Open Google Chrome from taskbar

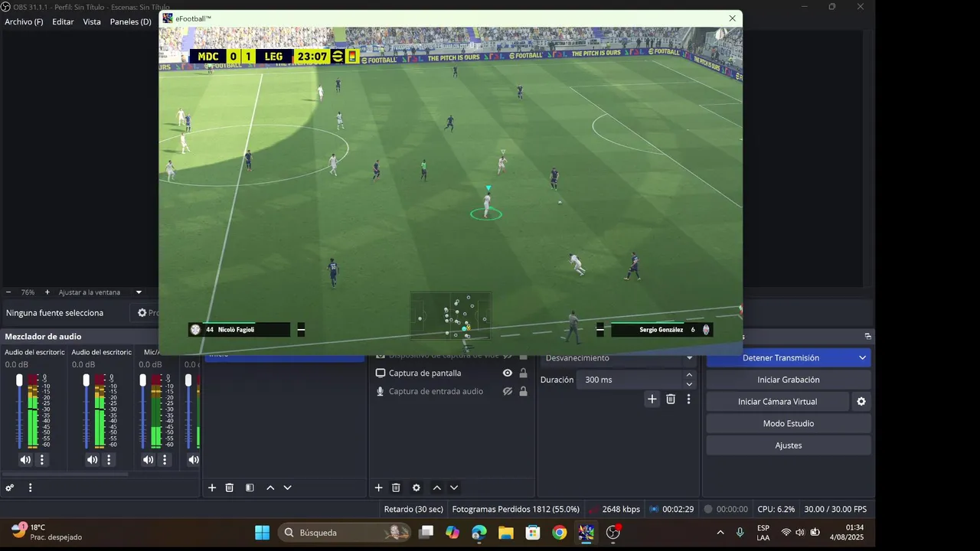pos(560,533)
